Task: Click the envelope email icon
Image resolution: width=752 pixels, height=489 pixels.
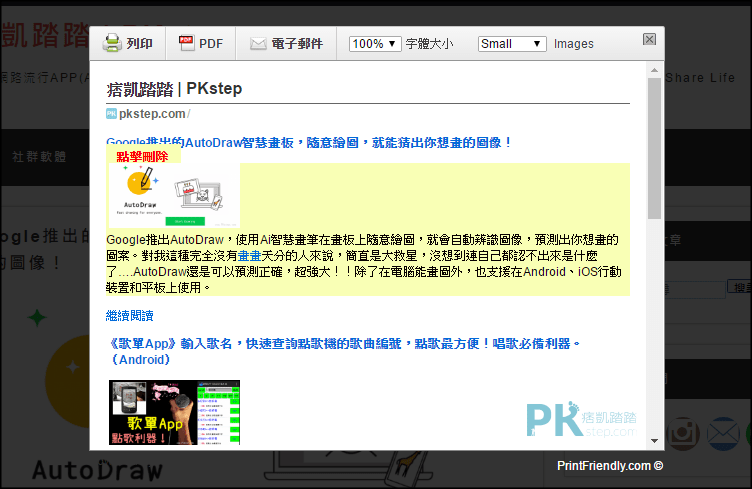Action: click(x=258, y=44)
